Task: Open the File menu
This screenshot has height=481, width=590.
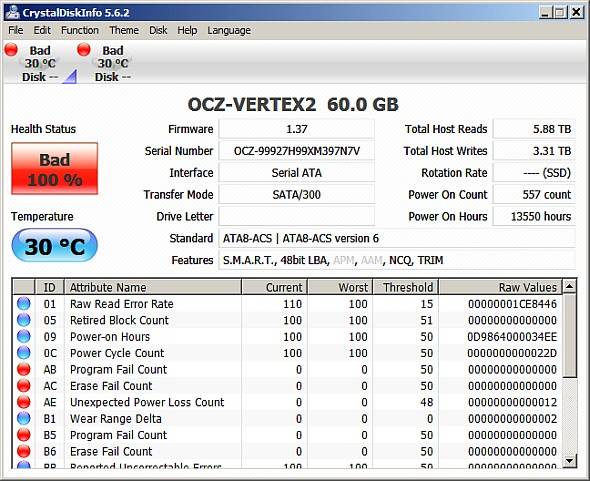Action: (x=16, y=30)
